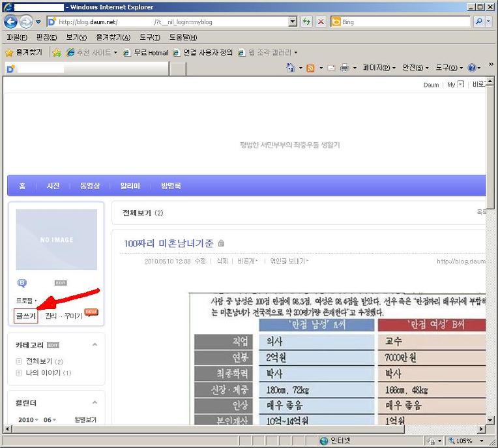Open the 무료 Hotmail favorites link

(x=145, y=52)
